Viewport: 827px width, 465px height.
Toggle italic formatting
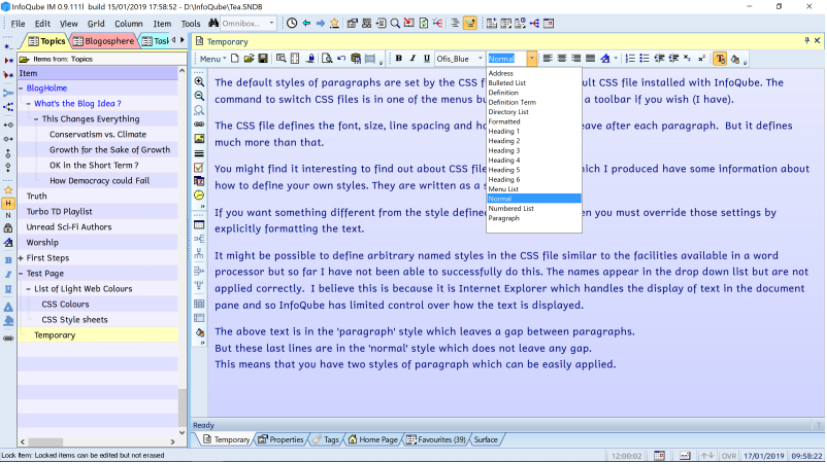[x=412, y=59]
